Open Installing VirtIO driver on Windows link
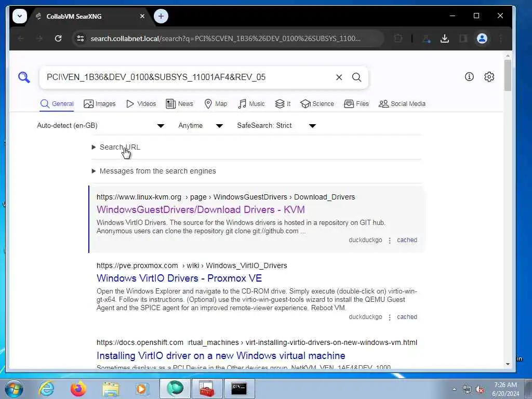Viewport: 532px width, 399px height. (x=221, y=355)
